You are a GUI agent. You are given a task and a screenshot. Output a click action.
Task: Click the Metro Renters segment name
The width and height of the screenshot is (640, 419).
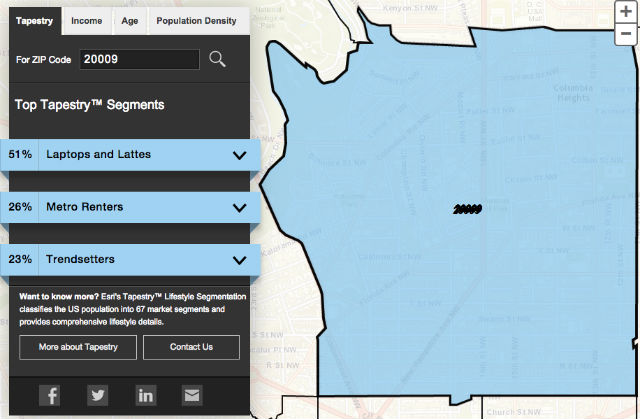click(84, 207)
